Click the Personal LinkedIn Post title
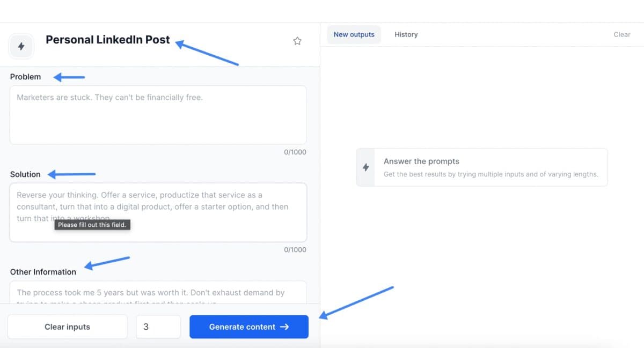 [x=107, y=40]
